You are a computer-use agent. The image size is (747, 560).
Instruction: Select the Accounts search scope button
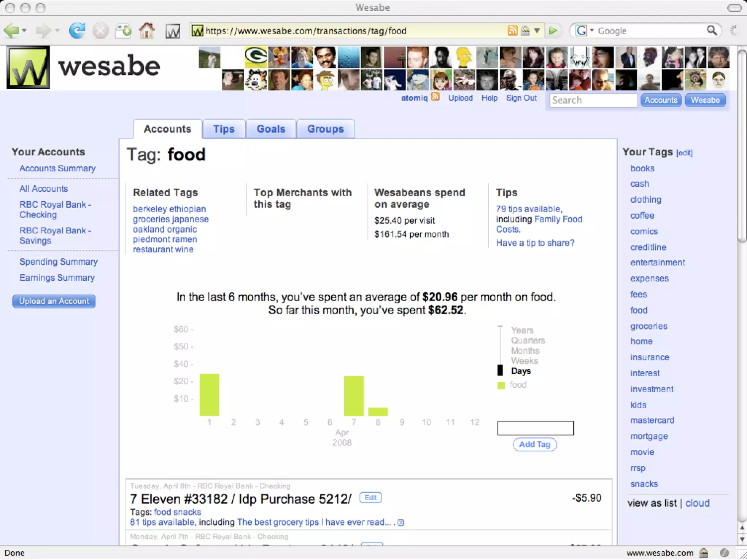[661, 100]
